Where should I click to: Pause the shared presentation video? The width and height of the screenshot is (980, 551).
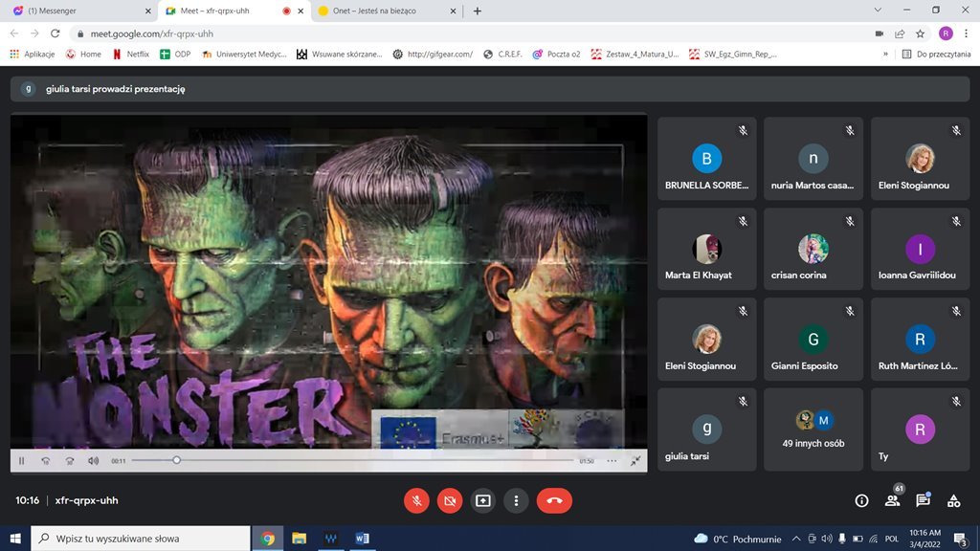point(21,460)
